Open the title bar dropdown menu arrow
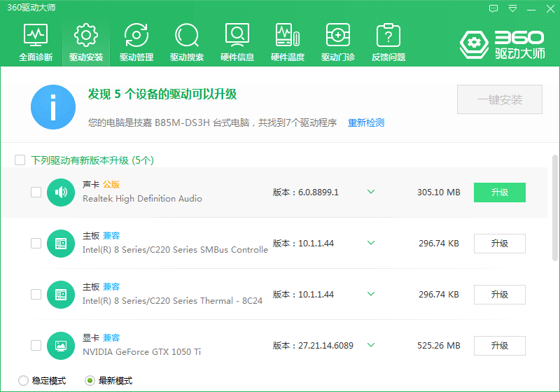 point(513,8)
